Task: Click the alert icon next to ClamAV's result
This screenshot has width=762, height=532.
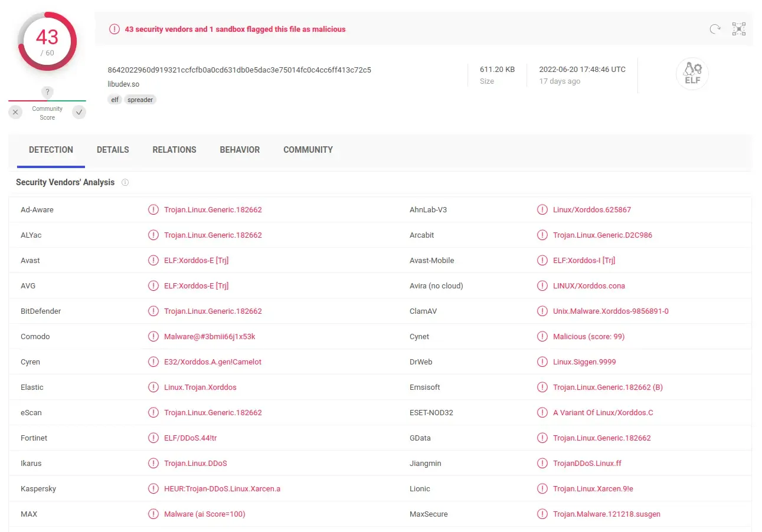Action: click(542, 311)
